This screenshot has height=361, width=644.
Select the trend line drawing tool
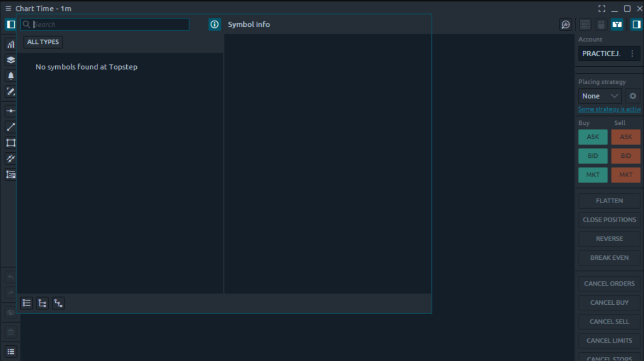[11, 127]
